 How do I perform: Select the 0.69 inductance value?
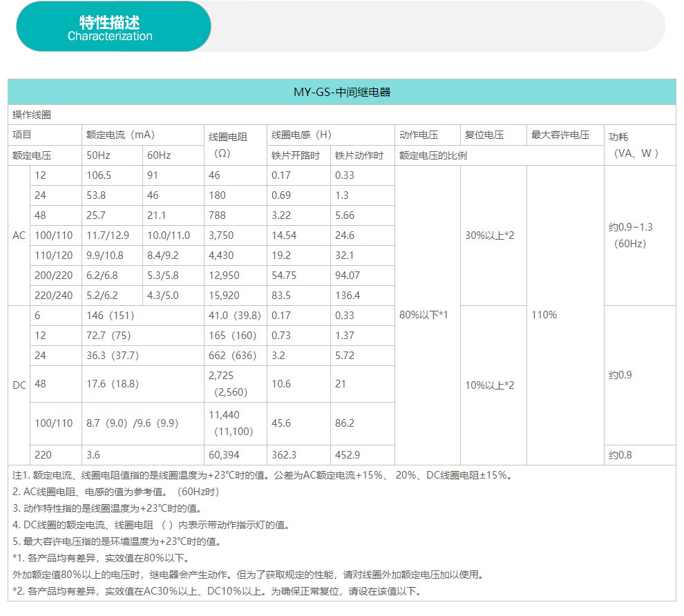click(x=281, y=195)
